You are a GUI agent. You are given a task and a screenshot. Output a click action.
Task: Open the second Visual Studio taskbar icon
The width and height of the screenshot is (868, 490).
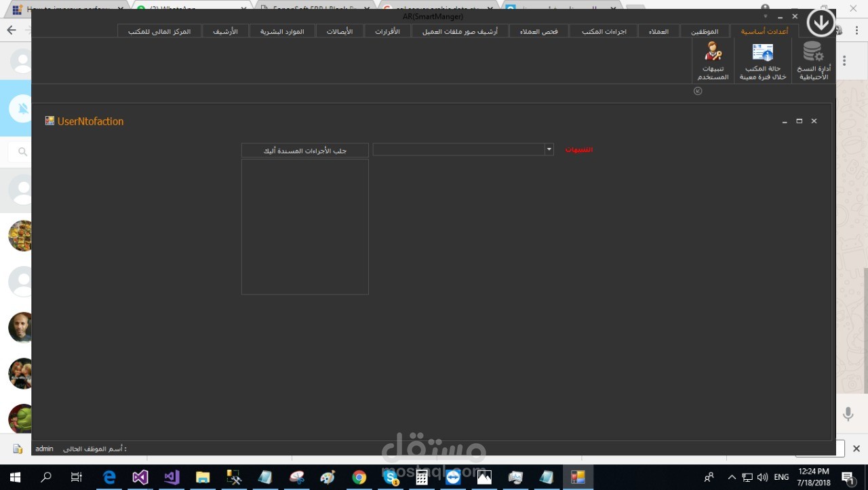[172, 477]
